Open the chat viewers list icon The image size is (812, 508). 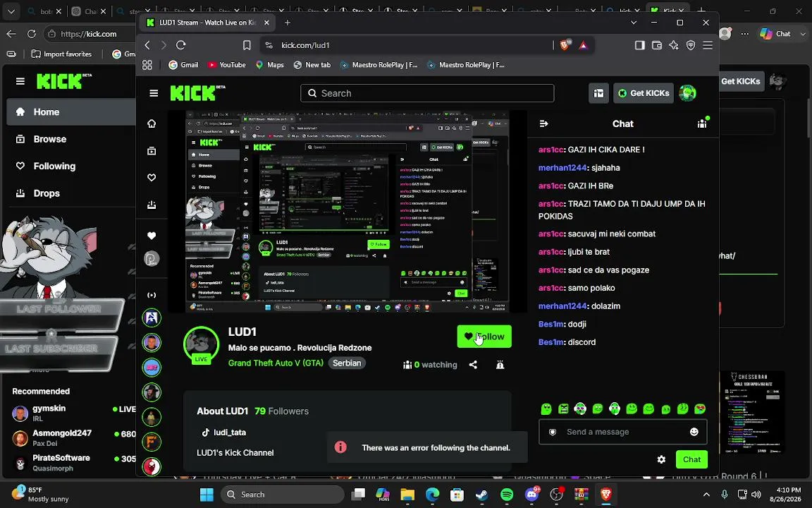pyautogui.click(x=702, y=123)
